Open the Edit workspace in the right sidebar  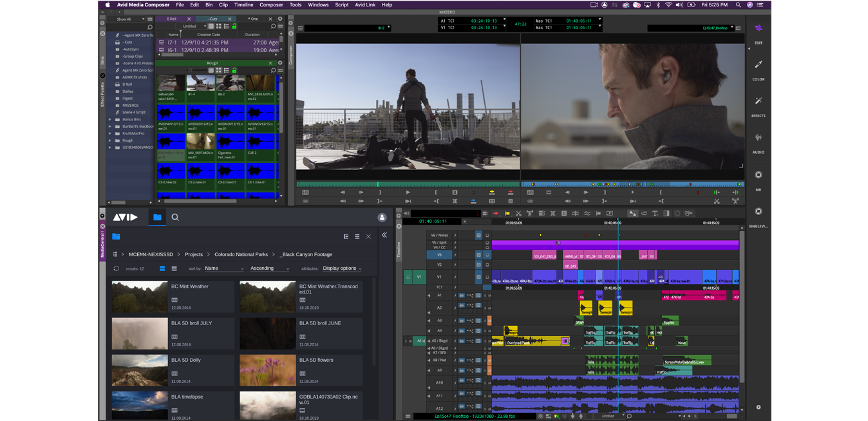(758, 33)
